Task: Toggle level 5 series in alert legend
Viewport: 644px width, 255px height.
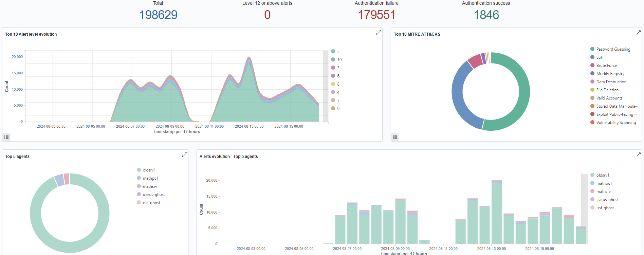Action: click(x=335, y=52)
